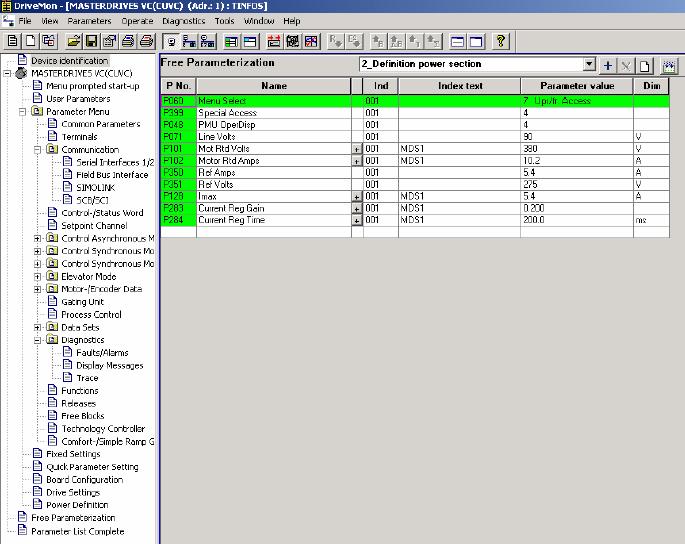Open Parameter List Complete in the tree
The height and width of the screenshot is (544, 685).
[x=77, y=531]
